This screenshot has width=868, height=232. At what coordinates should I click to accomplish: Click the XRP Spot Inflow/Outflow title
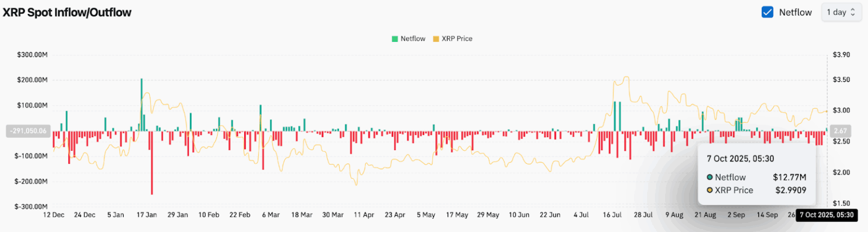[x=67, y=12]
